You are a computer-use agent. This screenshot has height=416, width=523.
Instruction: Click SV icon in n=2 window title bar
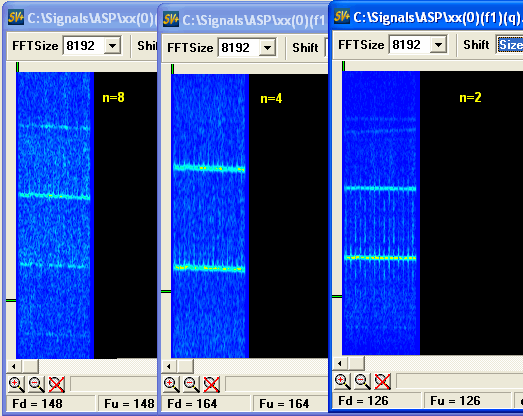tap(342, 16)
